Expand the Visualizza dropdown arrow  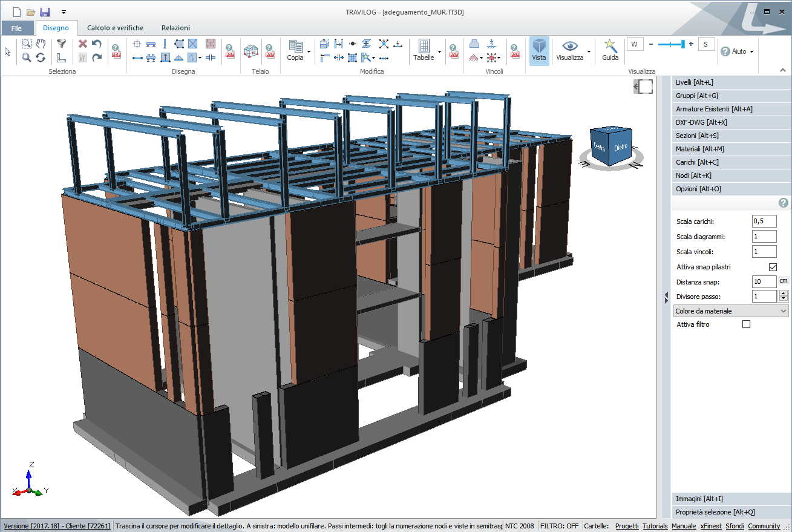click(x=589, y=51)
